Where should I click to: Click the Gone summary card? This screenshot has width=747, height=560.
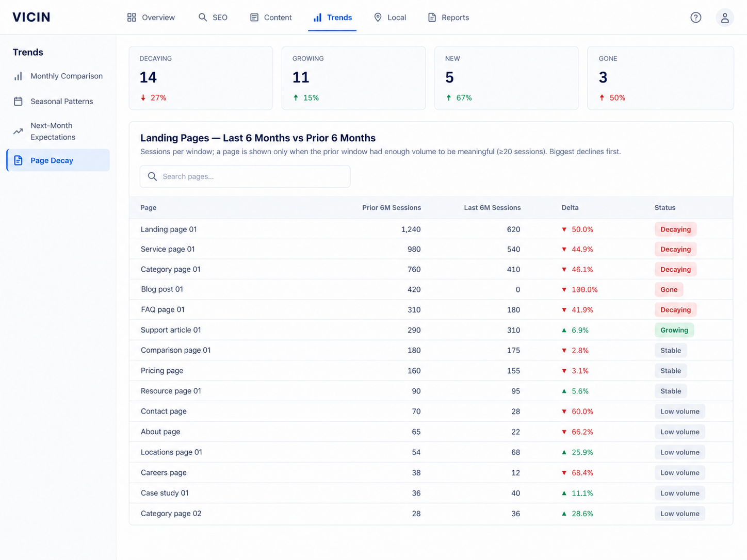tap(660, 78)
